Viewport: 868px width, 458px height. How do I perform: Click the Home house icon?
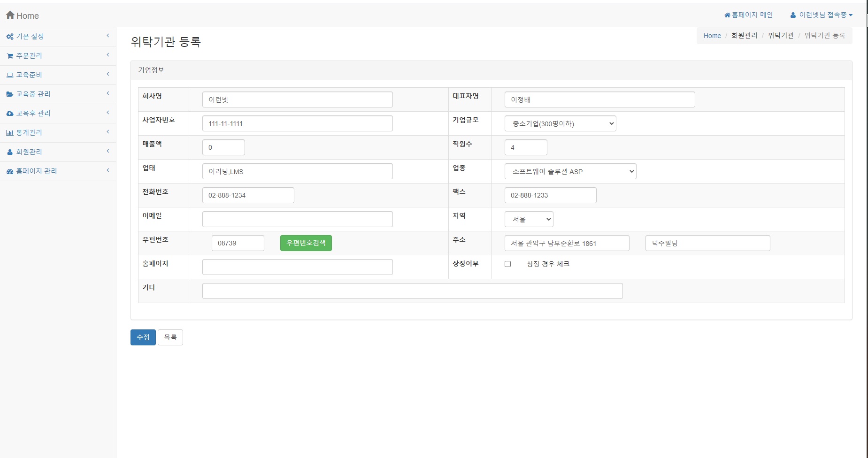click(x=10, y=15)
